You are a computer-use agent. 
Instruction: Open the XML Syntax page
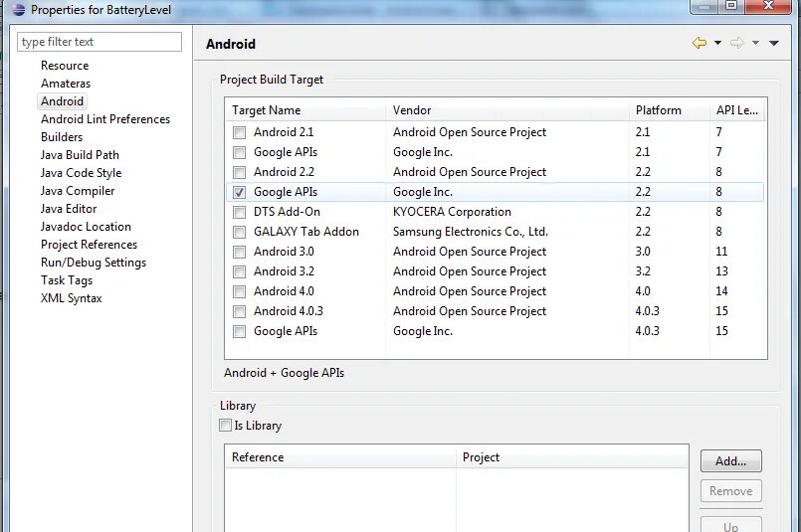[72, 297]
